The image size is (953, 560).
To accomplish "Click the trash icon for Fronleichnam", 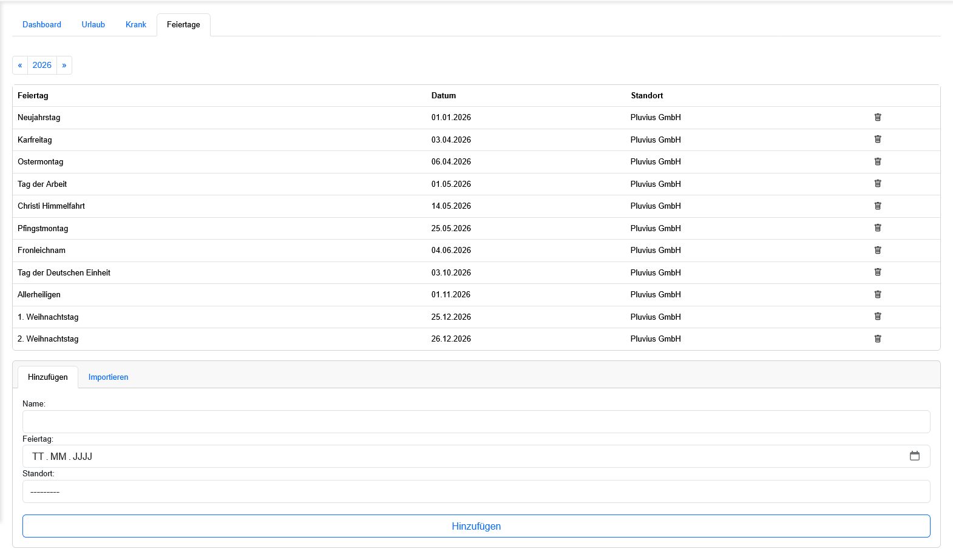I will 878,250.
